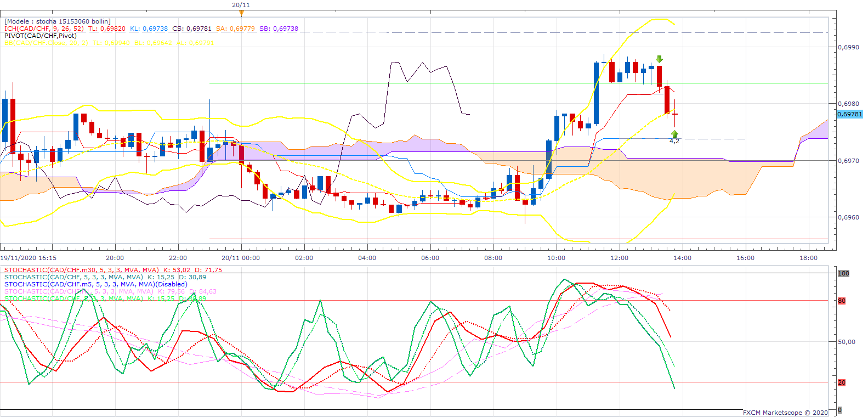868x417 pixels.
Task: Click the 0,6960 price axis label
Action: 848,217
